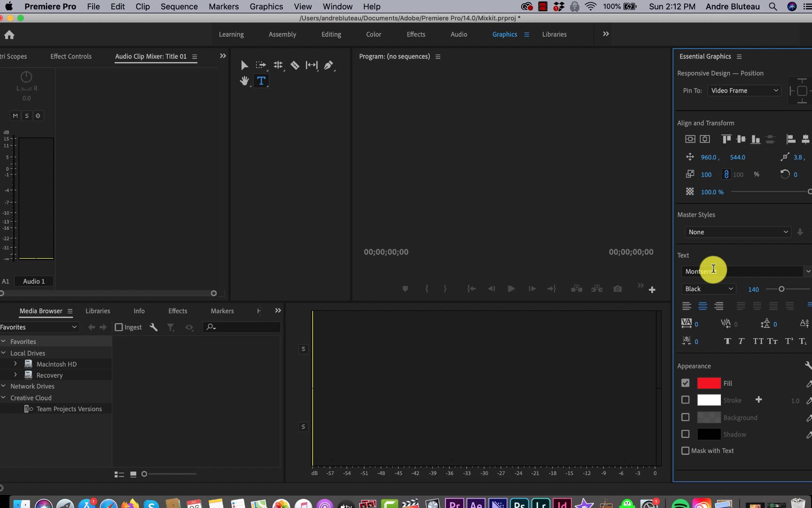This screenshot has height=508, width=812.
Task: Click Fill red color swatch
Action: 709,383
